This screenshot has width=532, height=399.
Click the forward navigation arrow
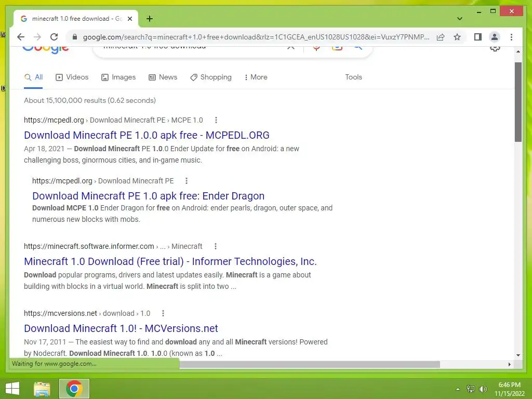click(x=37, y=37)
